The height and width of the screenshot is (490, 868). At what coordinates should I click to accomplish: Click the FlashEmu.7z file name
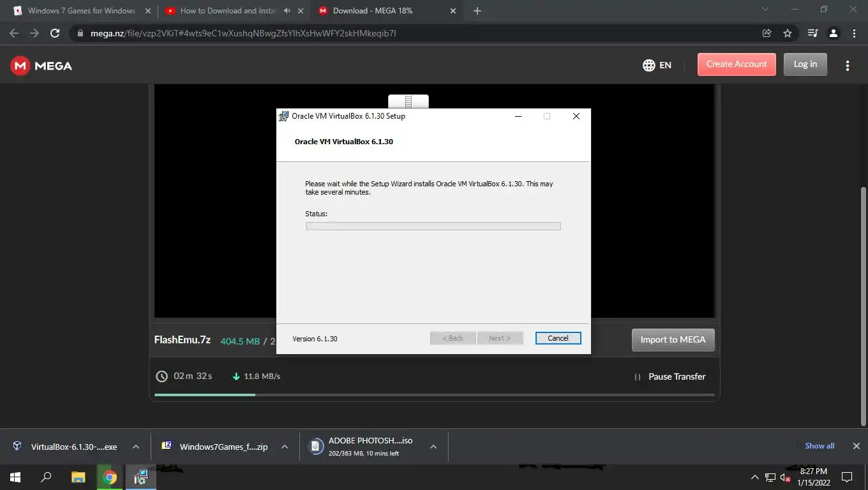pos(183,340)
